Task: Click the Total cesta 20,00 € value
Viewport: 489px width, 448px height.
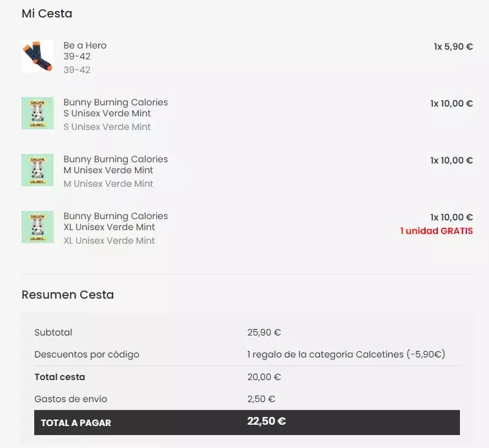Action: coord(264,377)
